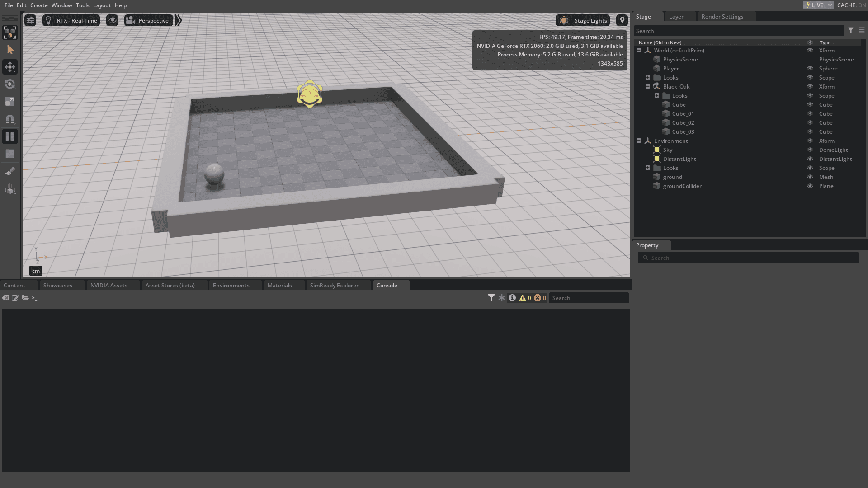Click the viewport eye display icon

112,21
